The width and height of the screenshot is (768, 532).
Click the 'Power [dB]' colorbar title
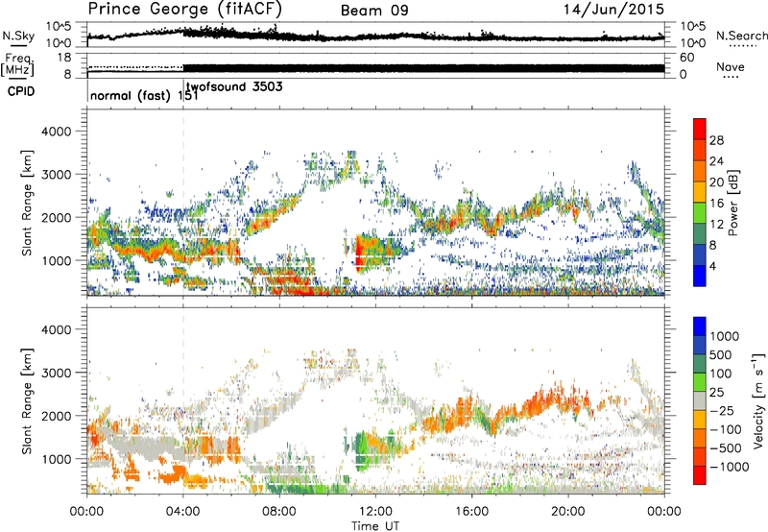click(733, 203)
